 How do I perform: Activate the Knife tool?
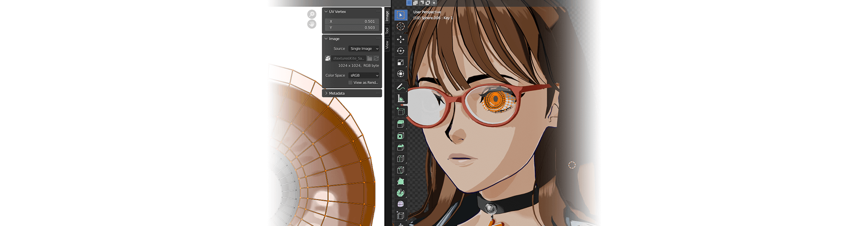click(401, 170)
